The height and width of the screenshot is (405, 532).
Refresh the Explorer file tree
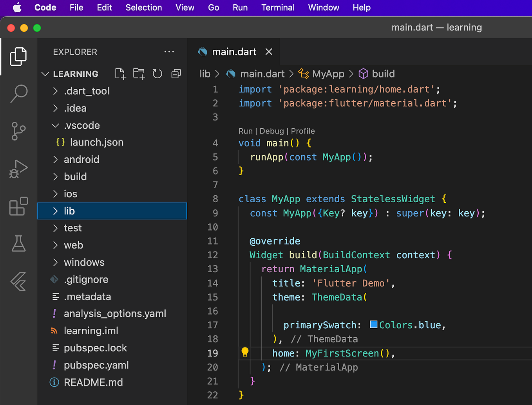157,74
